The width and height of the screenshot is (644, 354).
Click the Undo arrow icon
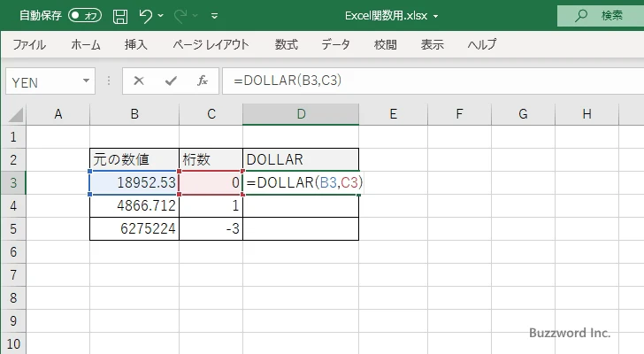click(147, 15)
